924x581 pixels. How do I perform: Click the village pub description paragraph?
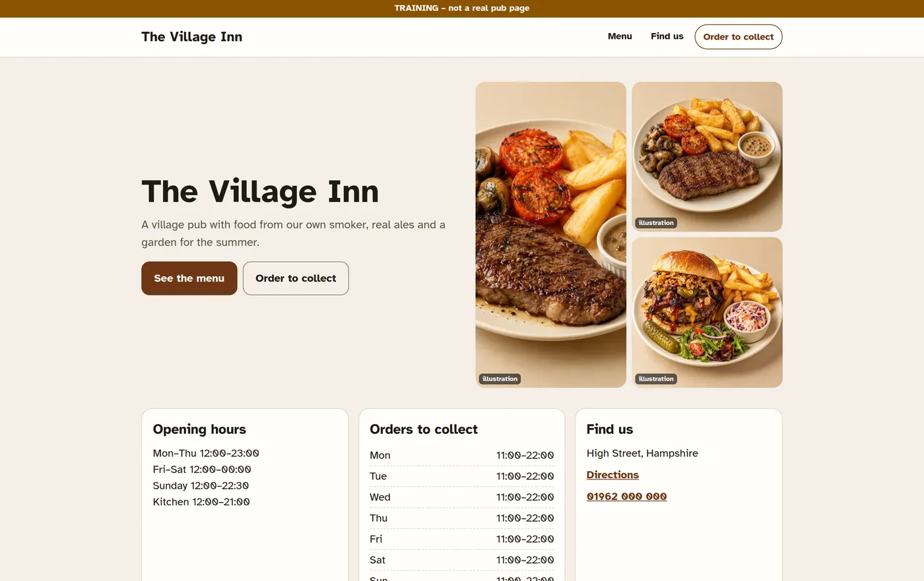[293, 233]
